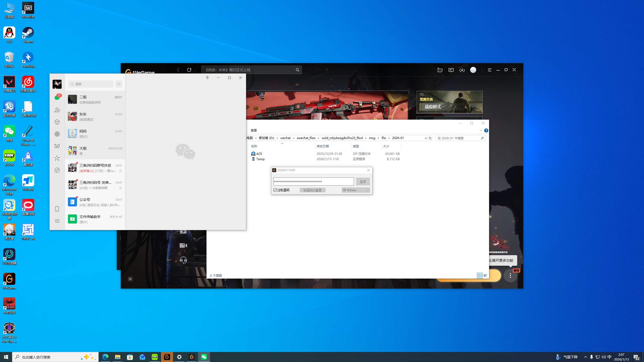Viewport: 644px width, 362px height.
Task: Open the 查看 tab in Explorer
Action: point(254,130)
